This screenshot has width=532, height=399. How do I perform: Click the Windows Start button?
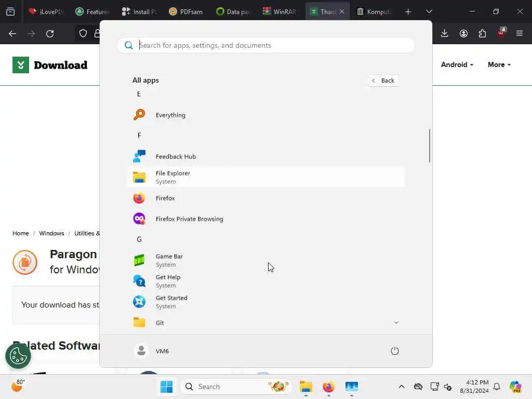167,387
